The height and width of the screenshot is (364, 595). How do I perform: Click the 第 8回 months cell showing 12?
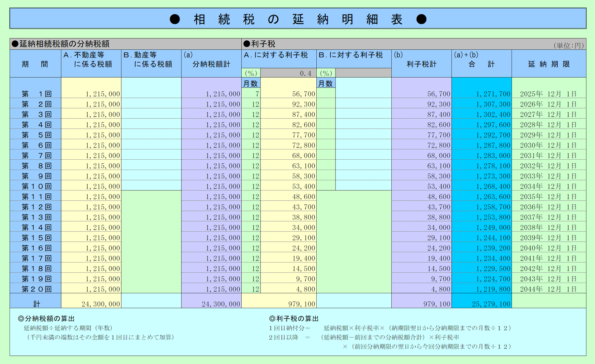click(251, 166)
